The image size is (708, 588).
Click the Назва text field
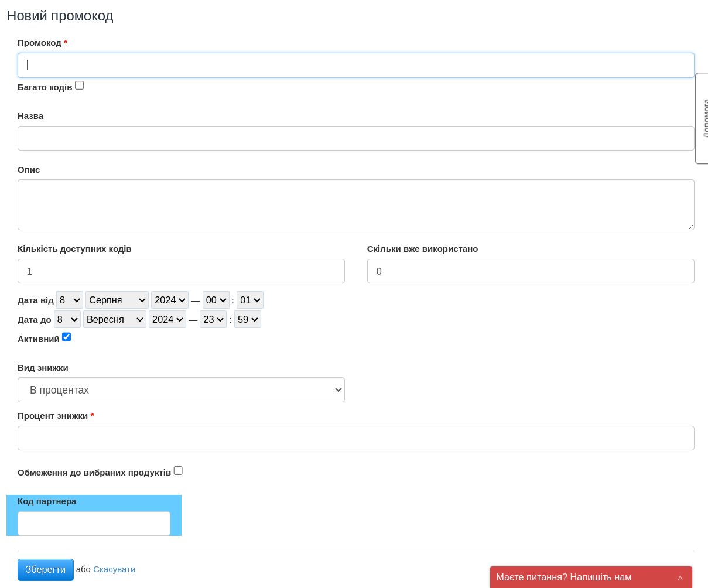pyautogui.click(x=355, y=138)
